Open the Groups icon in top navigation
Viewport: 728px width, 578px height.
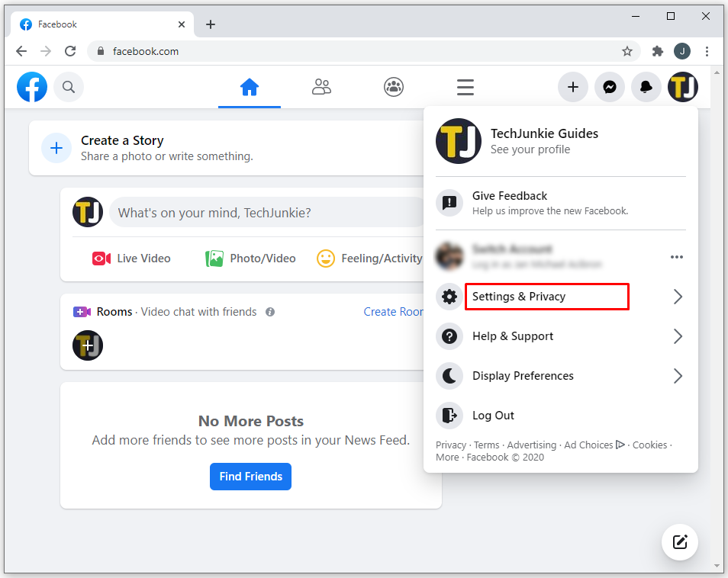(x=394, y=87)
